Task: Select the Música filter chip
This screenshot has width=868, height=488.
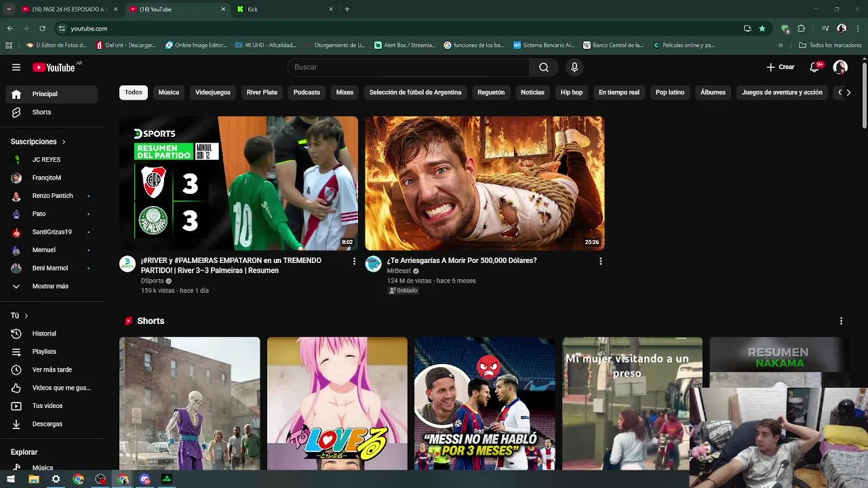Action: pyautogui.click(x=169, y=92)
